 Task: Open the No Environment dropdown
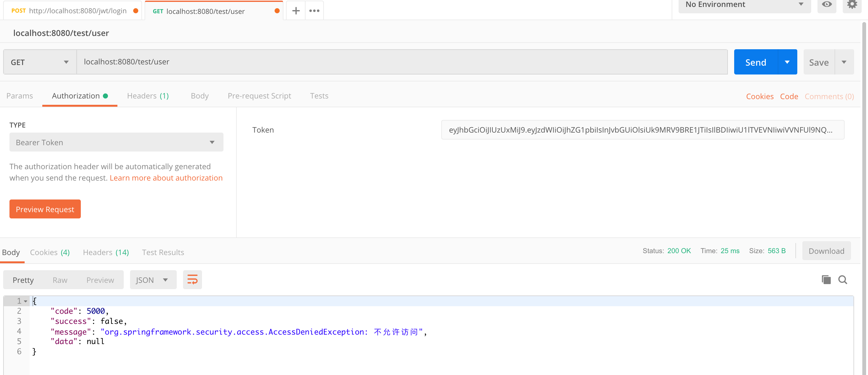click(744, 5)
